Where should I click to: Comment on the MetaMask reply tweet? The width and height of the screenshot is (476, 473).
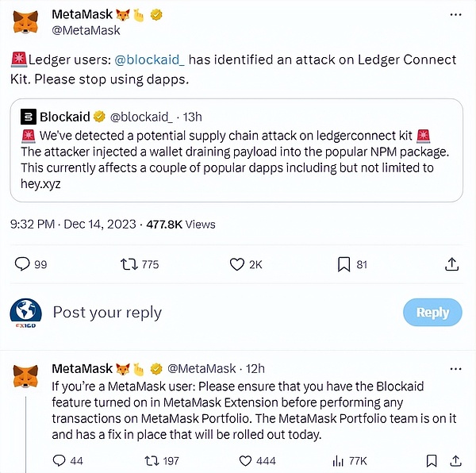(x=59, y=460)
